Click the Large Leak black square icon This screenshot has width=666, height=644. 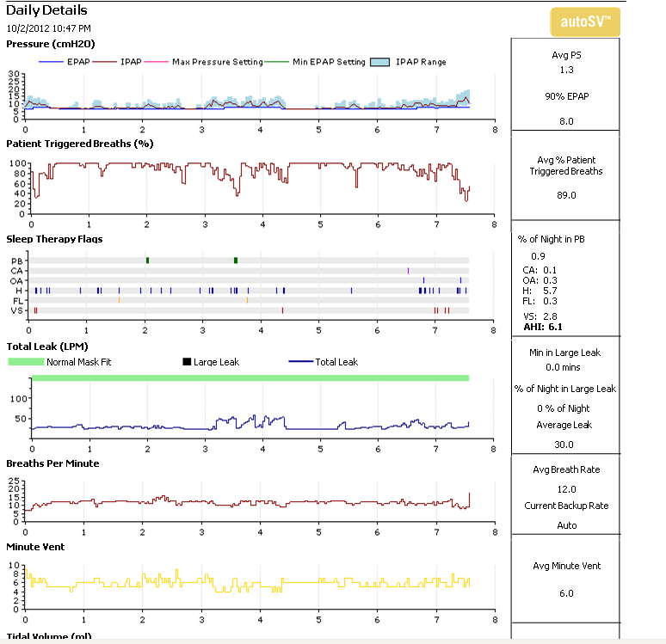coord(187,362)
